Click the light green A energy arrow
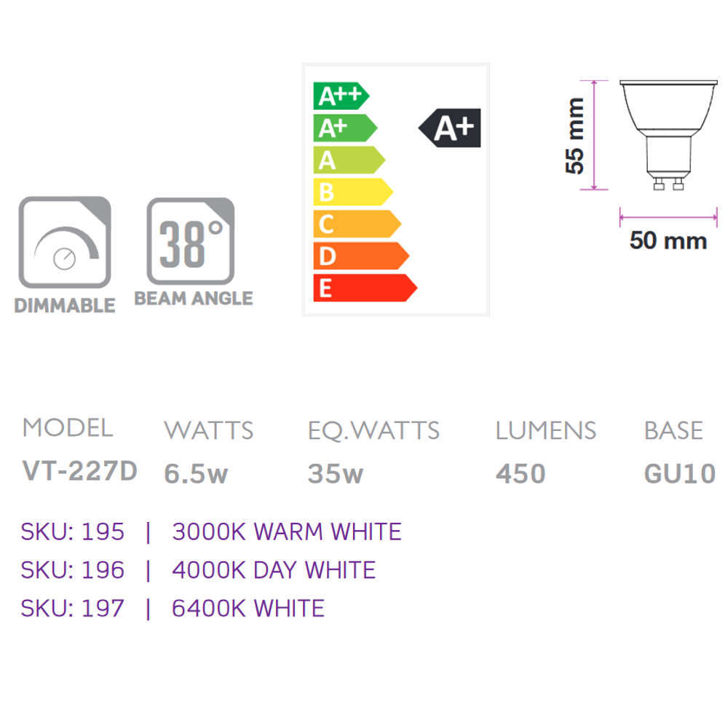The width and height of the screenshot is (728, 728). (x=348, y=159)
